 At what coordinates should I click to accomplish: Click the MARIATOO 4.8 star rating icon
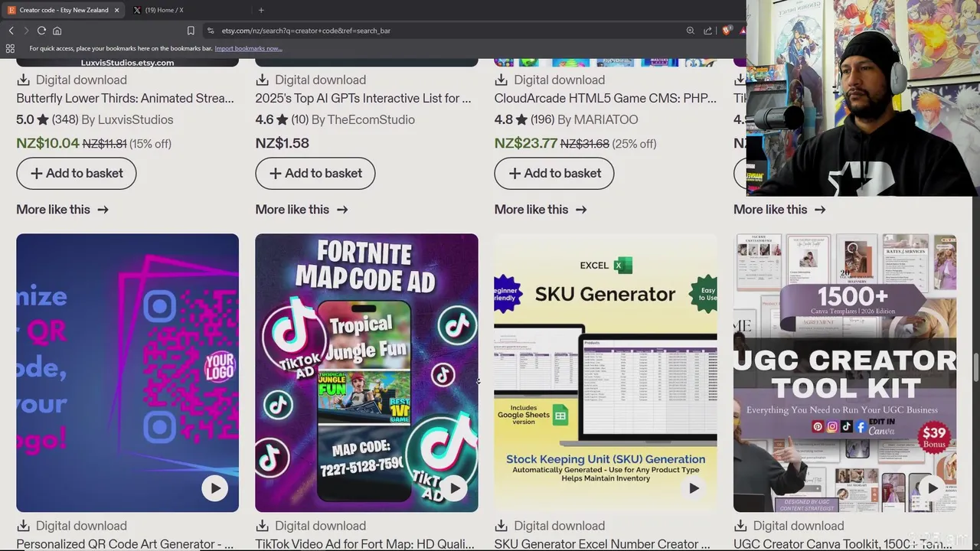pos(521,119)
